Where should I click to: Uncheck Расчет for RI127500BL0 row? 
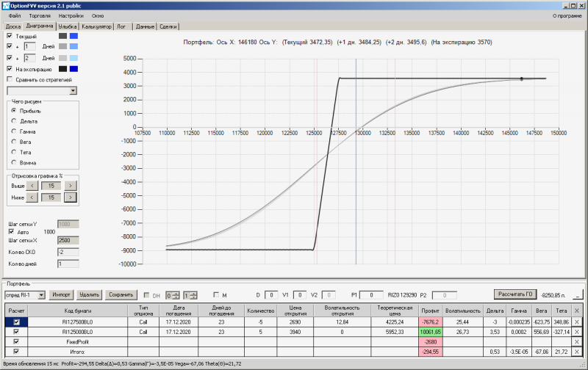tap(16, 322)
